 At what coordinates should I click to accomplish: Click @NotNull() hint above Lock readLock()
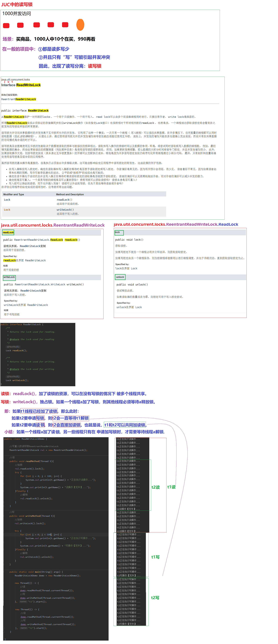[x=13, y=347]
